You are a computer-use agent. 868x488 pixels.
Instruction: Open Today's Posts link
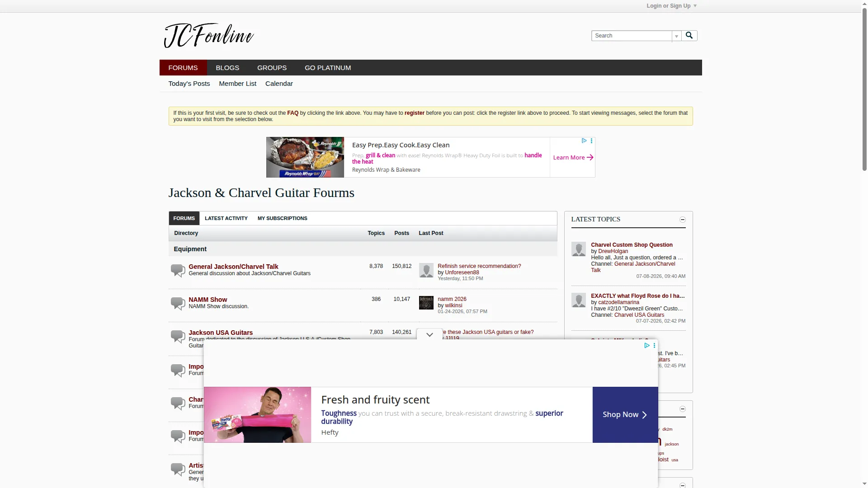pyautogui.click(x=189, y=84)
